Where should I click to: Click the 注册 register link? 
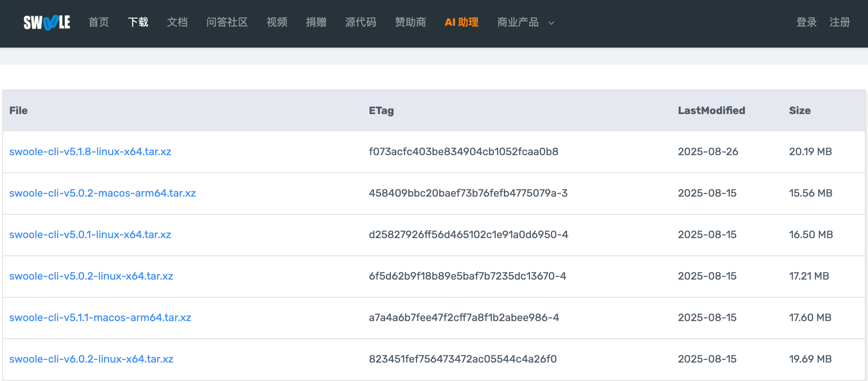point(840,22)
